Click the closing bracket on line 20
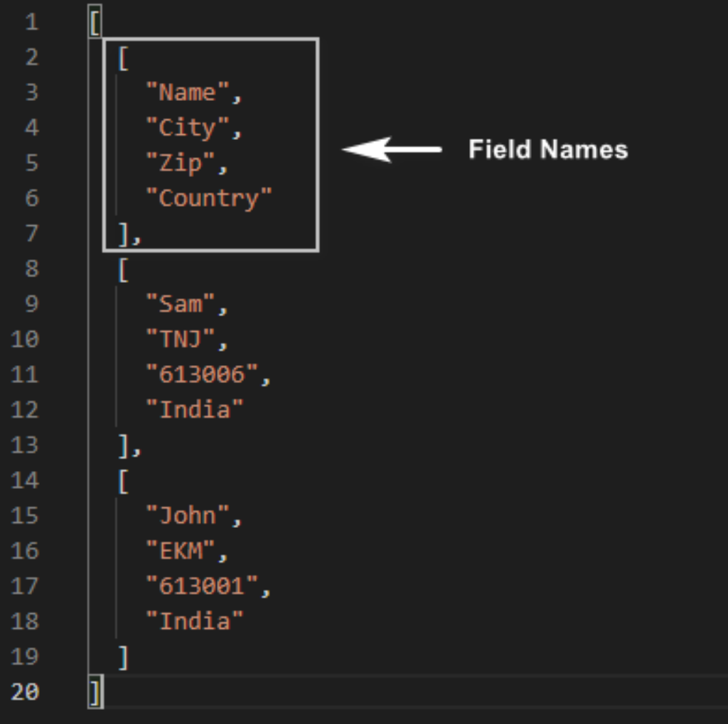 pyautogui.click(x=95, y=692)
